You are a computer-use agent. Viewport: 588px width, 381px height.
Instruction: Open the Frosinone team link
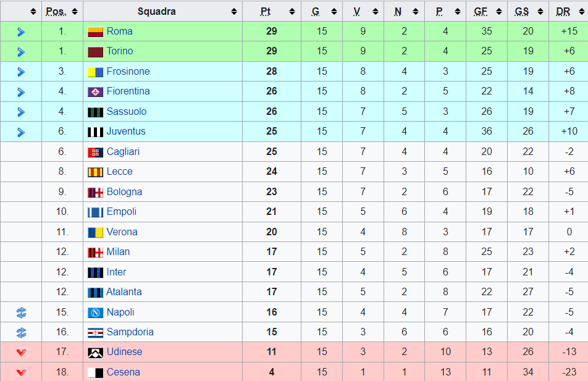(128, 71)
